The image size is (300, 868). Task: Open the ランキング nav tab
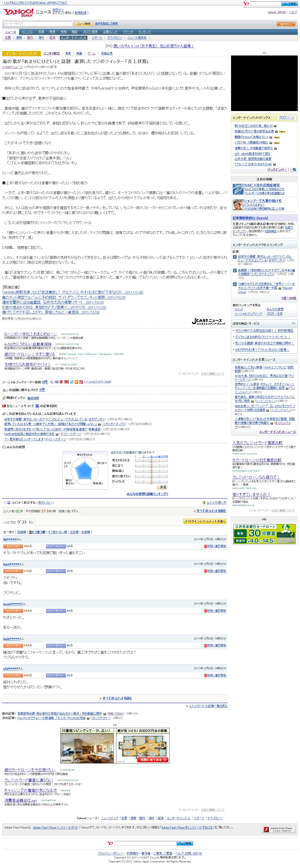click(x=144, y=32)
